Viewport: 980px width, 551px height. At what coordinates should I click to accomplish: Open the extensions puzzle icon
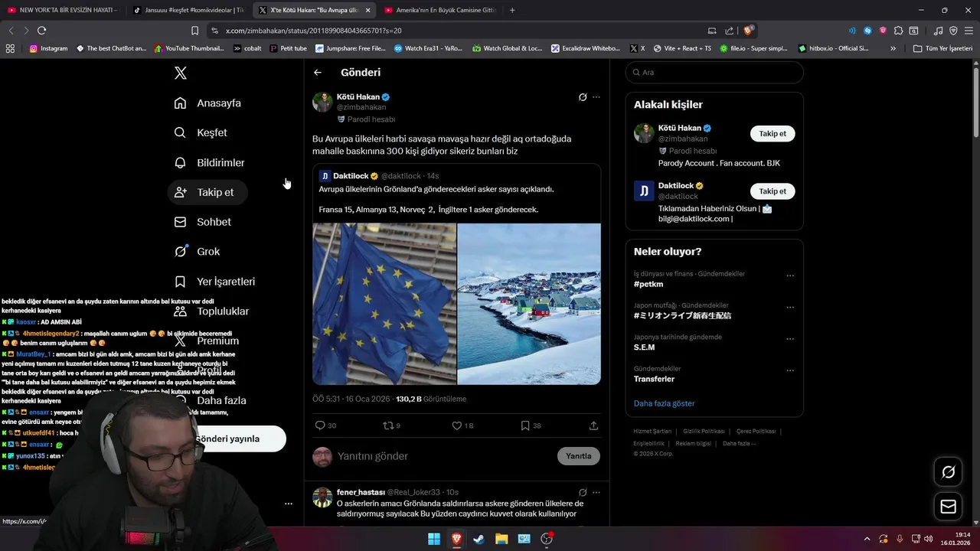pos(898,31)
